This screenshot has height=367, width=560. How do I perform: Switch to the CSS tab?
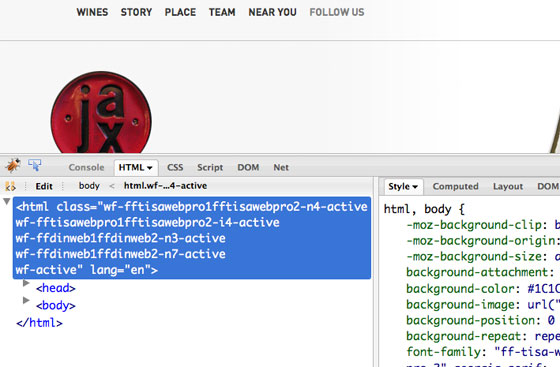(175, 167)
